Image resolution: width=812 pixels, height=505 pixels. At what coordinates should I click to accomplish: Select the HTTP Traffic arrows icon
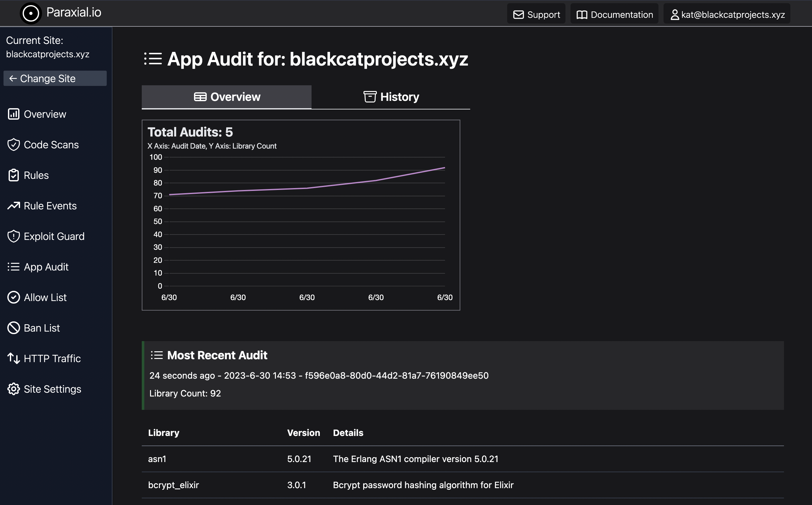coord(13,358)
